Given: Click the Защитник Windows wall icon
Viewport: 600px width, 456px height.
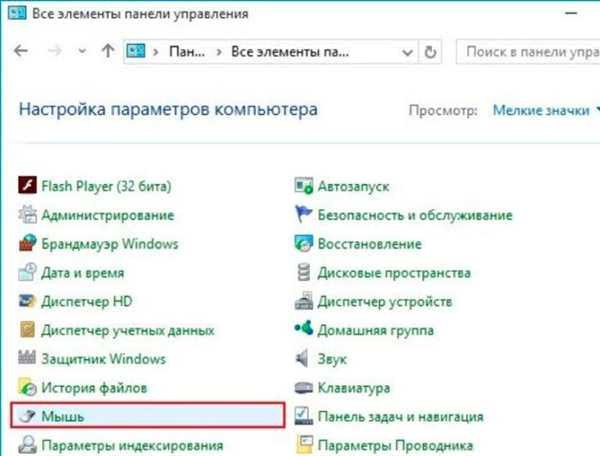Looking at the screenshot, I should pos(28,358).
